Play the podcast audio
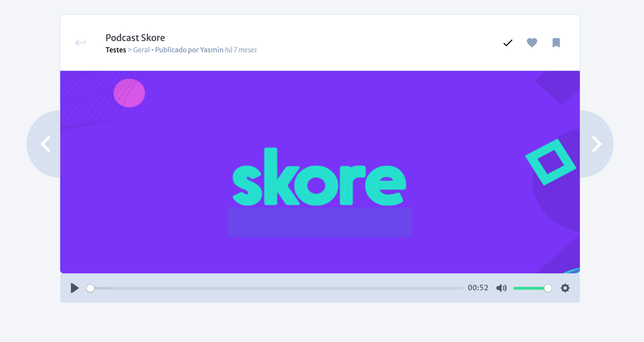This screenshot has height=342, width=644. 75,288
